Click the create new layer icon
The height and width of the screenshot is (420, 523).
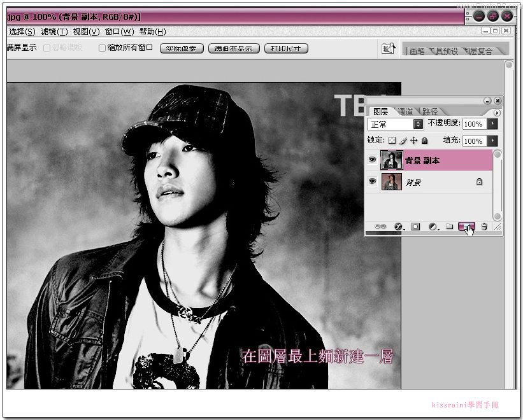coord(466,227)
